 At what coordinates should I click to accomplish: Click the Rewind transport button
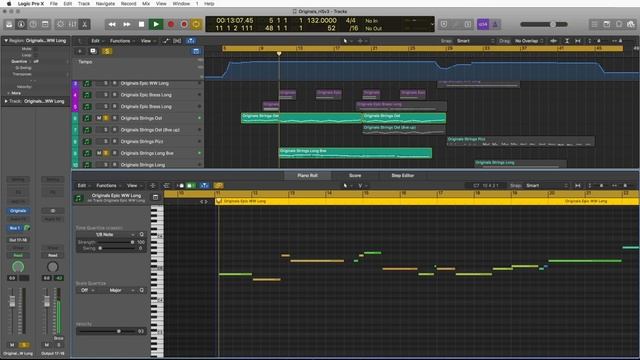(112, 24)
